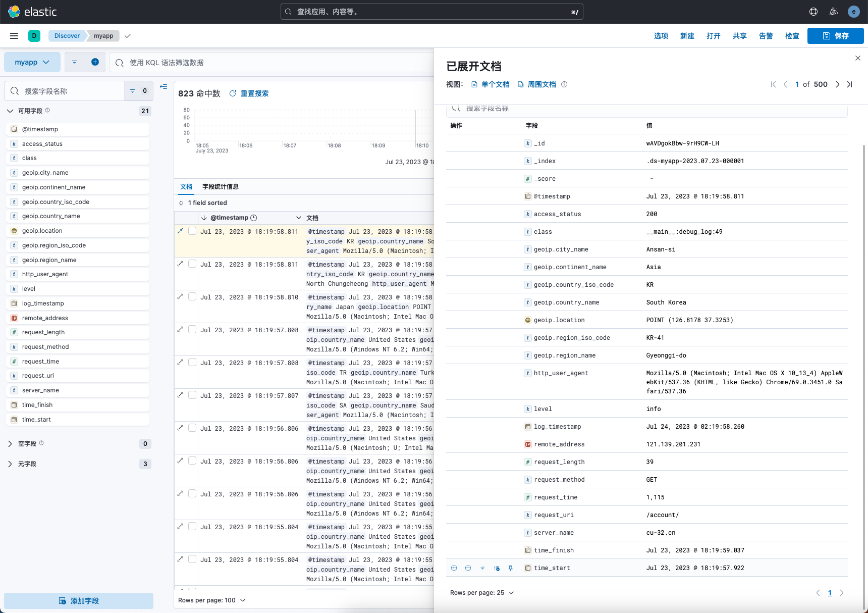This screenshot has height=613, width=868.
Task: Select checkbox for last row 18:19:55.804
Action: point(192,559)
